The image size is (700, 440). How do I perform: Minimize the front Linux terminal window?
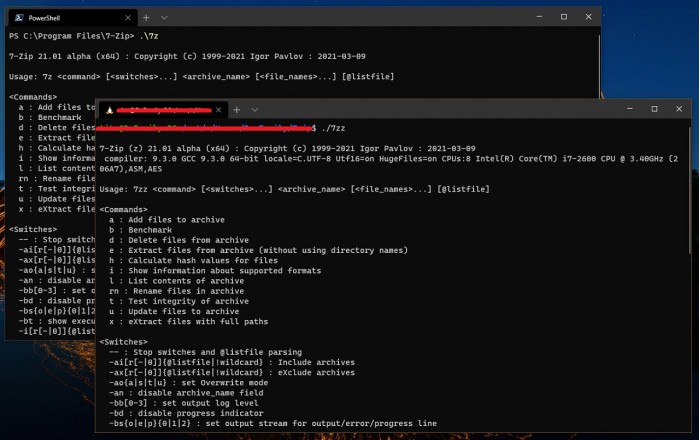[x=630, y=109]
